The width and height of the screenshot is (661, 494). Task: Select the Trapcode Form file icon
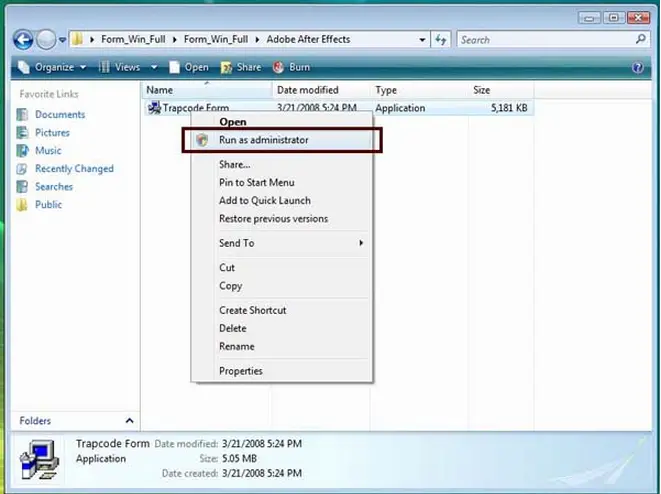click(x=154, y=108)
